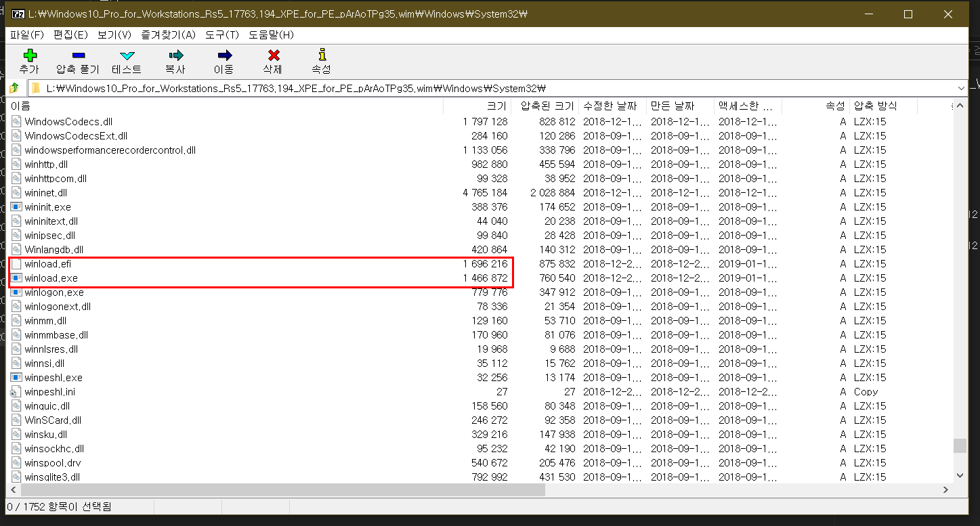Viewport: 980px width, 526px height.
Task: Click the file icon of winnsi.dll
Action: (16, 364)
